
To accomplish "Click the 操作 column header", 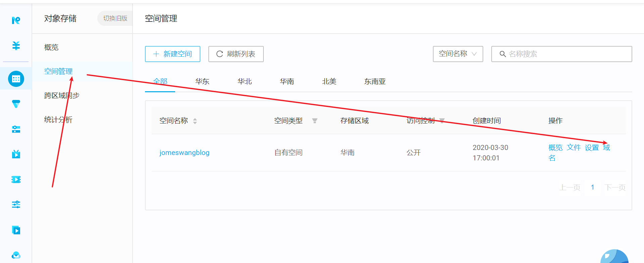I will (x=555, y=121).
